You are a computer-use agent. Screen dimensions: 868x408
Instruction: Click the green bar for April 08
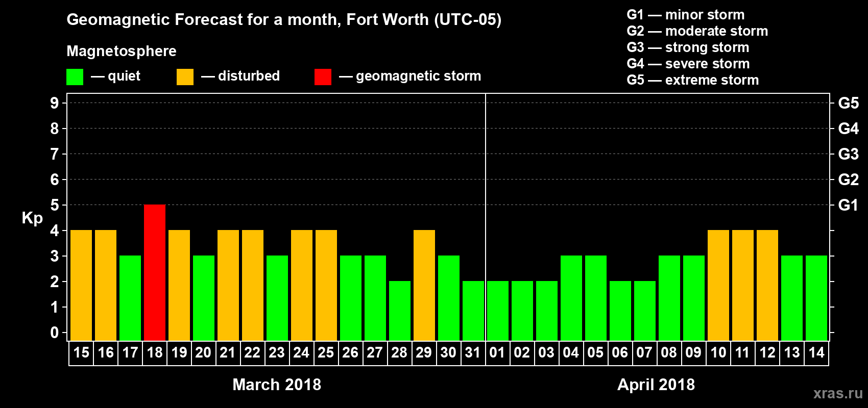click(669, 298)
